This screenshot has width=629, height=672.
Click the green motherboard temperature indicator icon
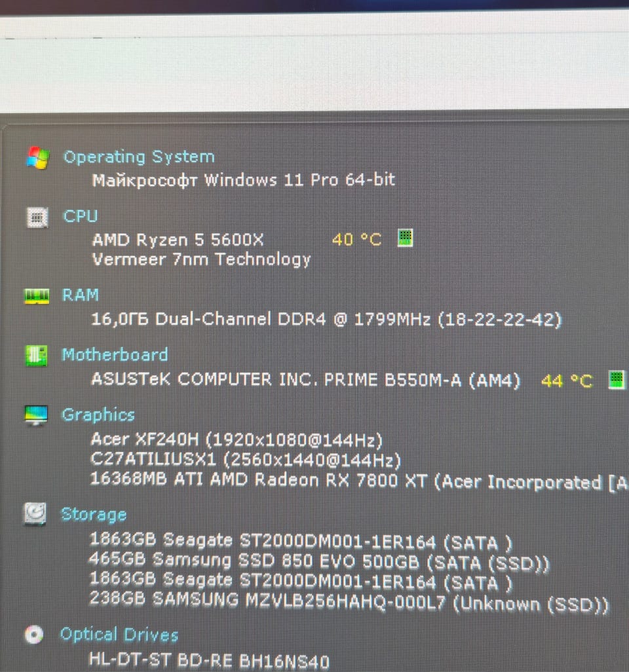point(616,380)
